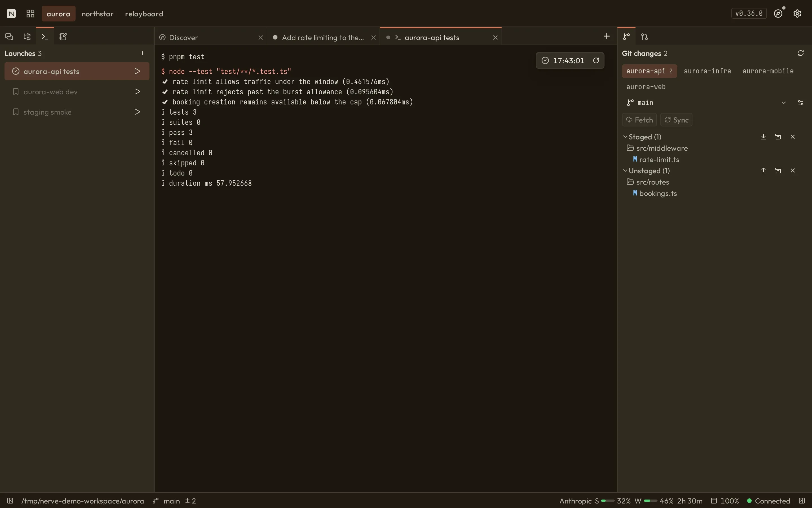Select the terminal launches sidebar icon
The image size is (812, 508).
click(x=45, y=37)
